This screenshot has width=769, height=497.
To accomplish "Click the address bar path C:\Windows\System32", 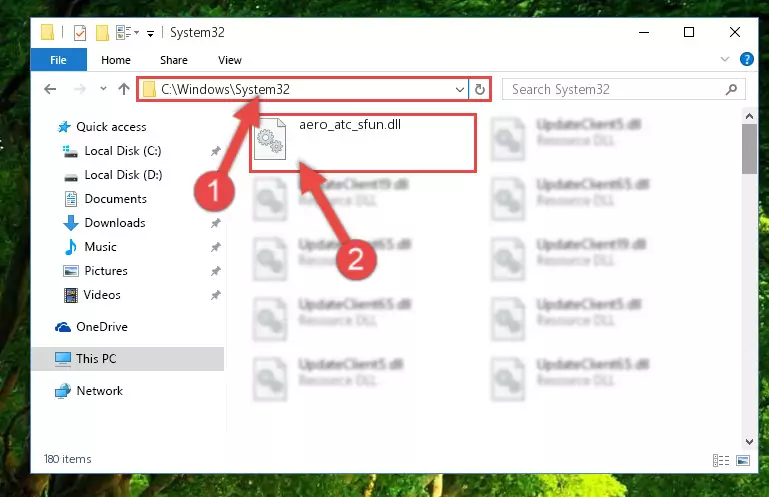I will 226,89.
